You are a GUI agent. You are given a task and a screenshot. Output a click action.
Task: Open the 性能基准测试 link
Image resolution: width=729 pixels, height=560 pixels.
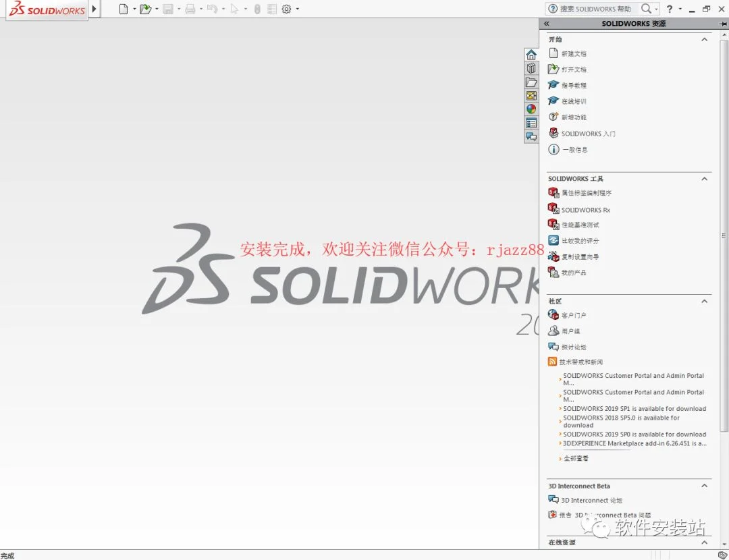[x=580, y=225]
